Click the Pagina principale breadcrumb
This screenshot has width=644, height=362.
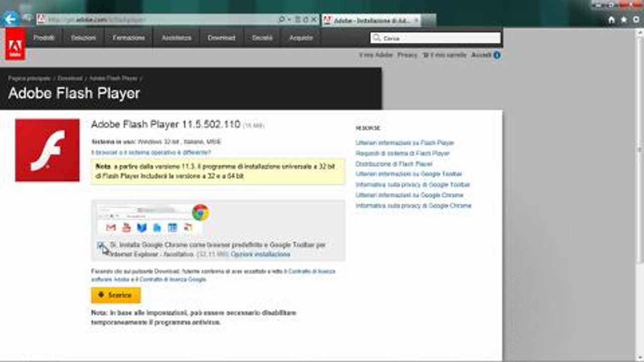[29, 78]
